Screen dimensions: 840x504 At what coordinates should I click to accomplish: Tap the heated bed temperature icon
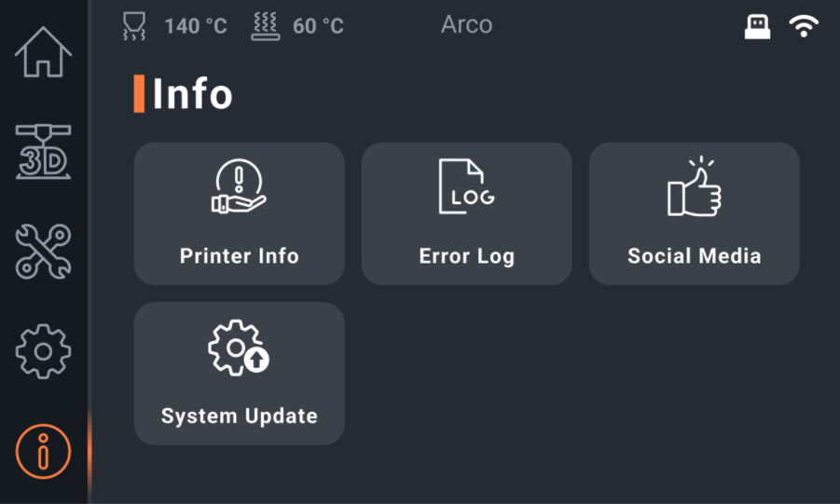266,26
